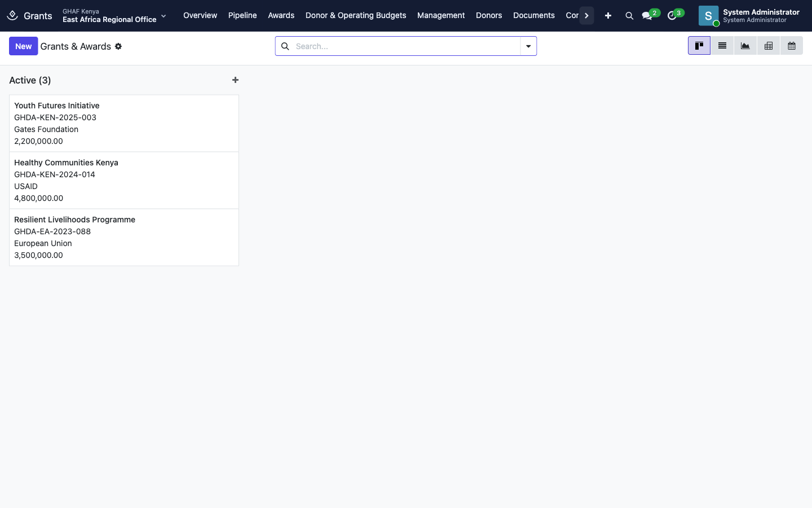Viewport: 812px width, 508px height.
Task: Add a card in the Active column
Action: 236,80
